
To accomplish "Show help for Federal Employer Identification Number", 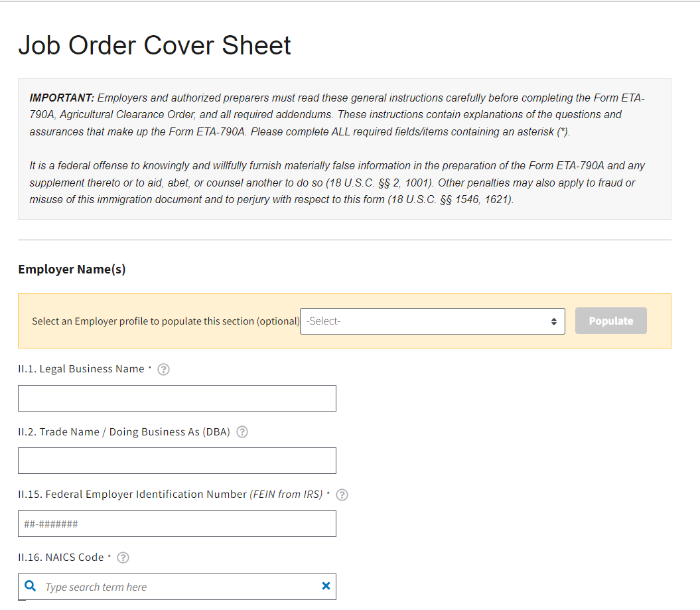I will [342, 495].
